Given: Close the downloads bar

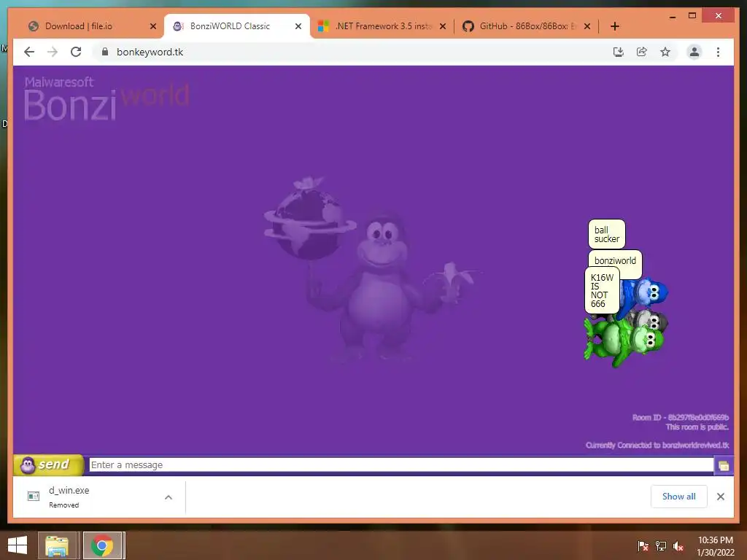Looking at the screenshot, I should [x=720, y=497].
